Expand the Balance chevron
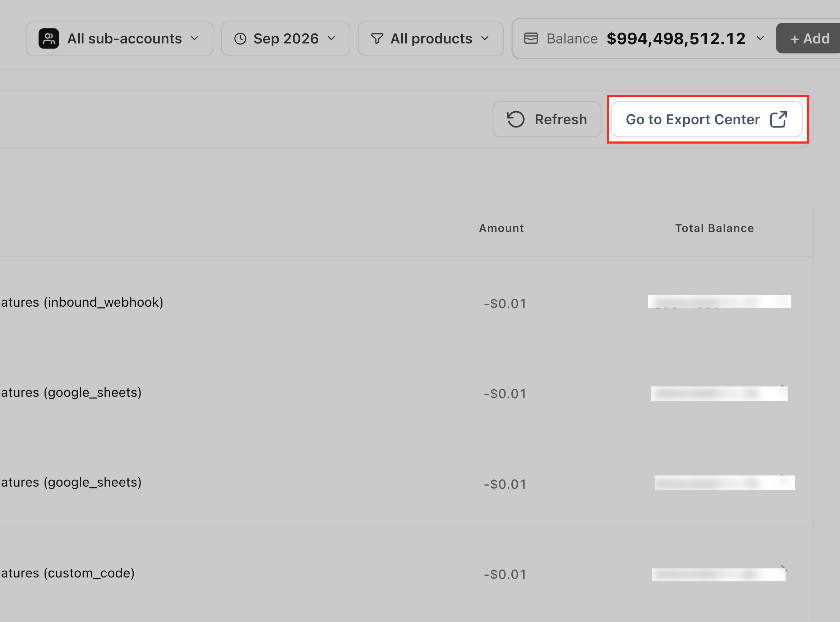840x622 pixels. coord(760,38)
